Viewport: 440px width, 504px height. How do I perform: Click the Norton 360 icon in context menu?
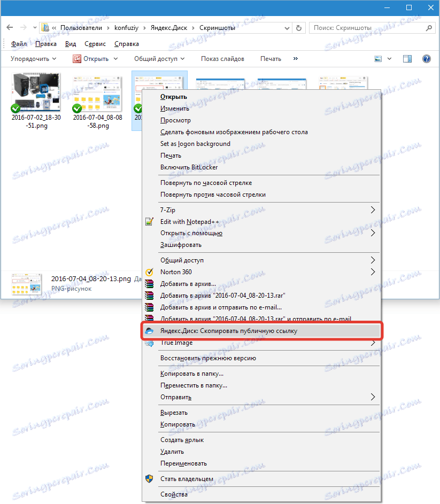click(149, 272)
